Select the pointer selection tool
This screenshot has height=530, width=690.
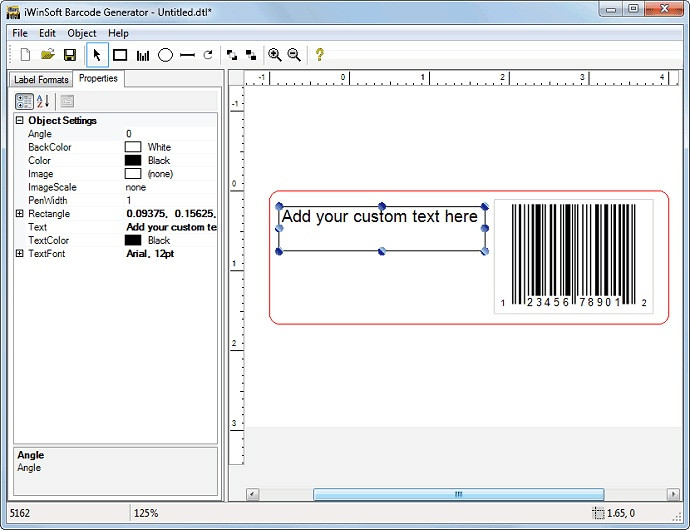pos(97,55)
